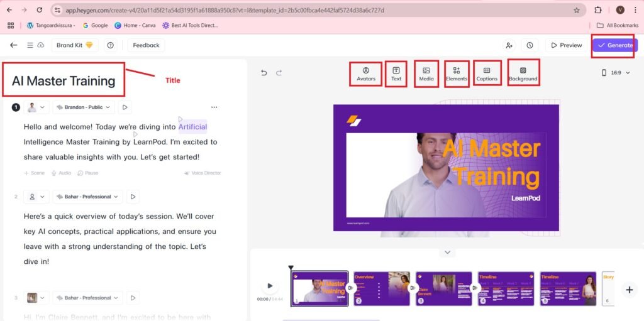Image resolution: width=644 pixels, height=321 pixels.
Task: Open the Chrome profile avatar
Action: (x=620, y=10)
